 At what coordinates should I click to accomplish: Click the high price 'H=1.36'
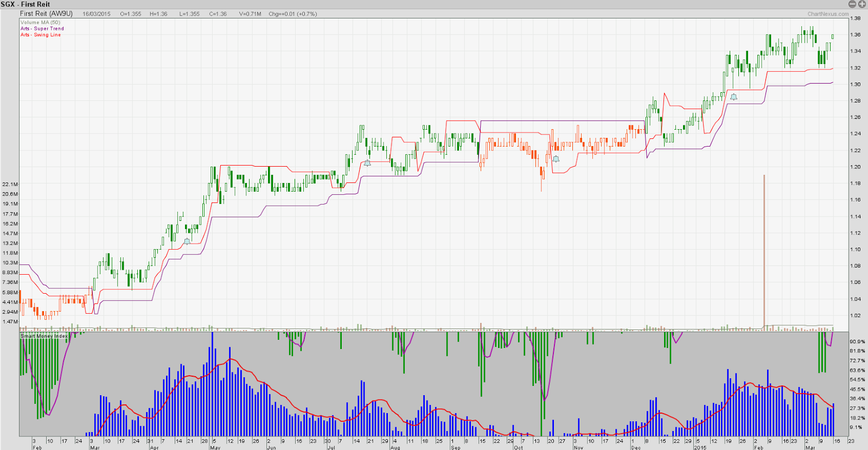[x=158, y=14]
